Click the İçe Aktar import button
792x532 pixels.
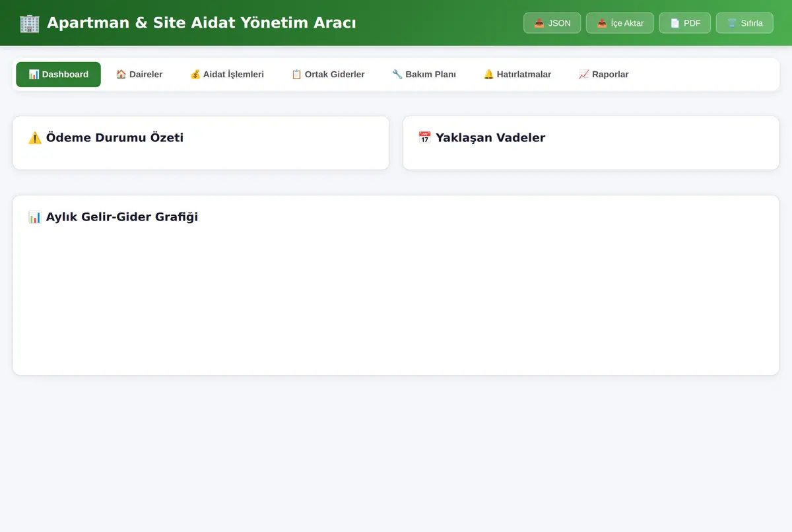[620, 23]
